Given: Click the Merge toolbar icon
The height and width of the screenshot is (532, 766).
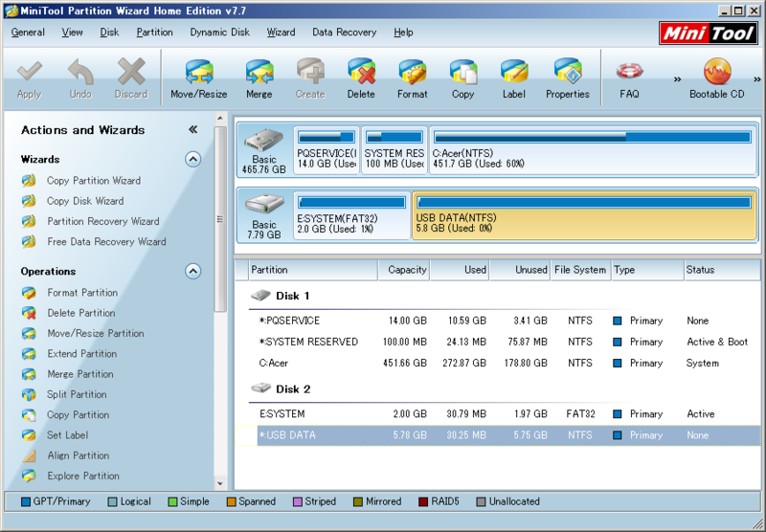Looking at the screenshot, I should pyautogui.click(x=259, y=72).
